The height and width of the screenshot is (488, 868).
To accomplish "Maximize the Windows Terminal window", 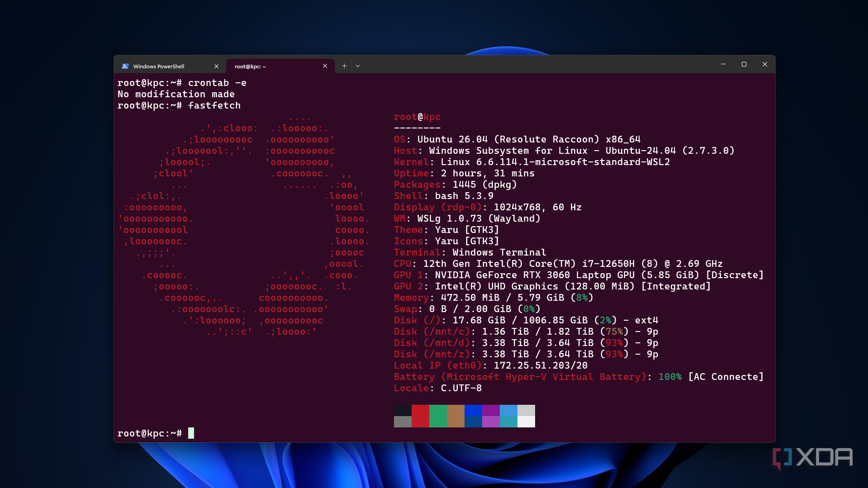I will (744, 64).
